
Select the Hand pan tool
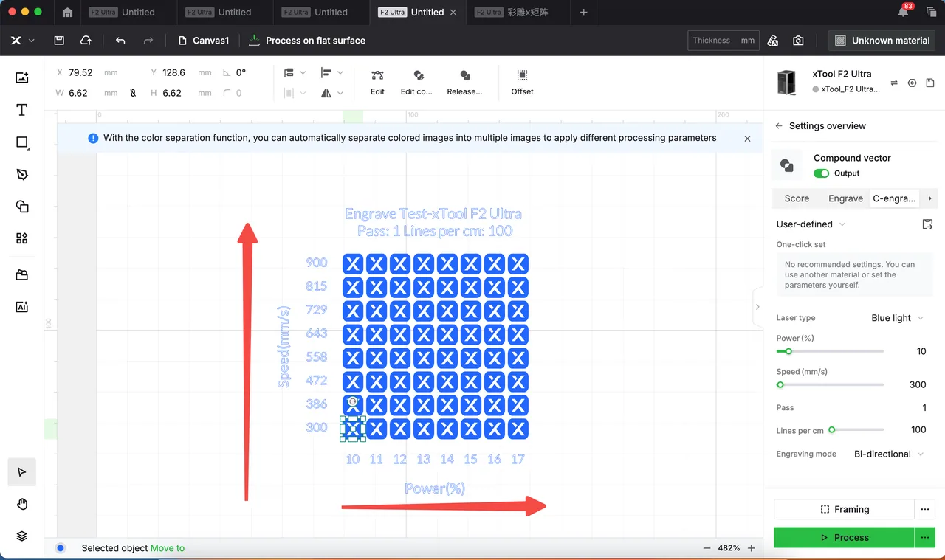22,504
